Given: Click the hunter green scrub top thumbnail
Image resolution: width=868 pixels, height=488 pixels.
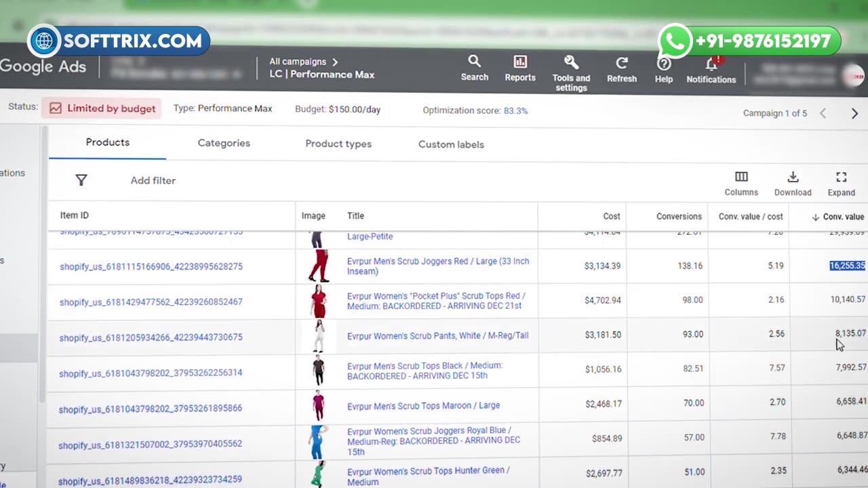Looking at the screenshot, I should coord(317,474).
